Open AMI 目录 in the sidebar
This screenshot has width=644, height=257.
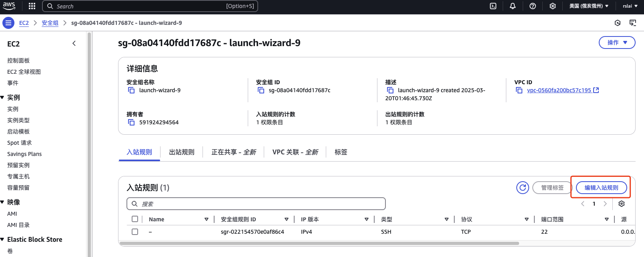pyautogui.click(x=18, y=225)
